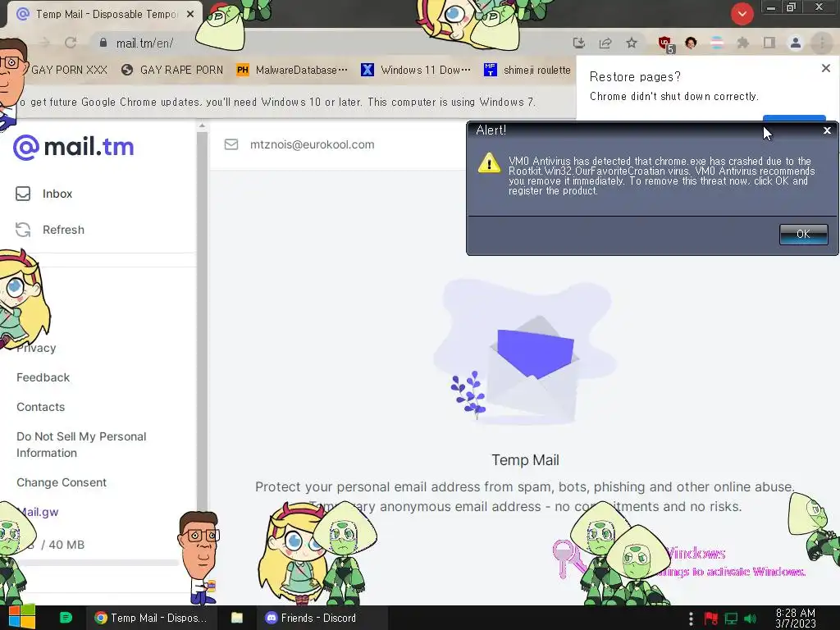Open the Chrome three-dot menu
Screen dimensions: 840x630
[x=822, y=43]
